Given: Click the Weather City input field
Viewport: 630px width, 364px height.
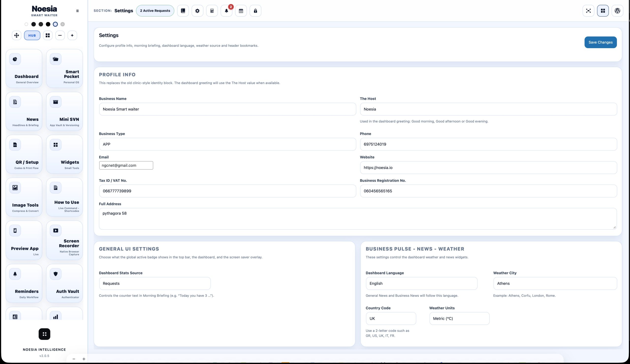Looking at the screenshot, I should 555,283.
